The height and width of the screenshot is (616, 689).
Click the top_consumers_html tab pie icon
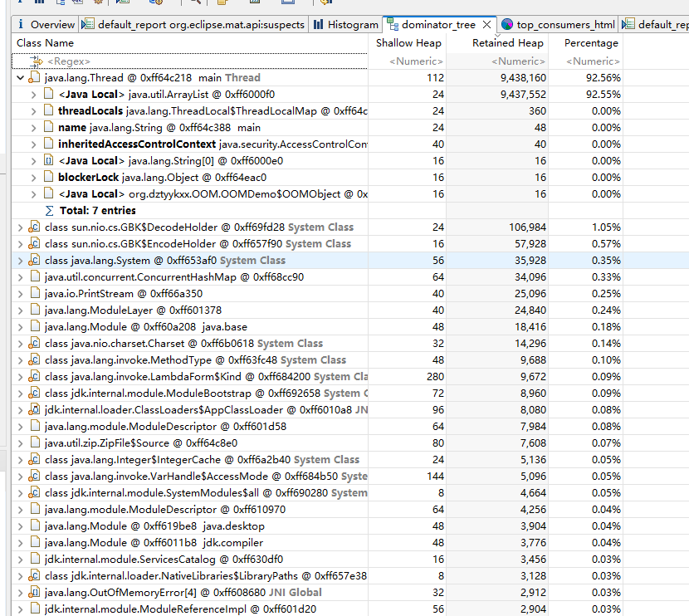508,25
